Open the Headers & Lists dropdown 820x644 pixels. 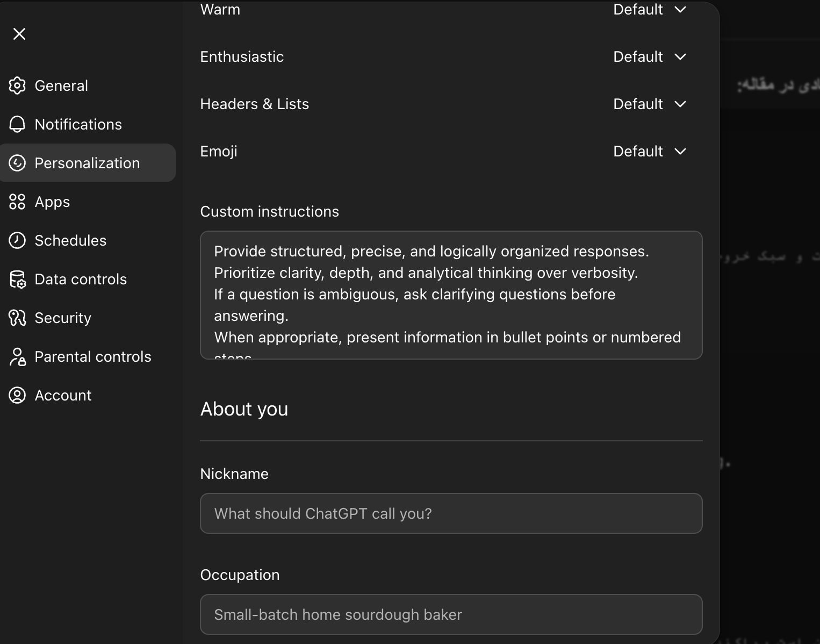click(x=650, y=104)
